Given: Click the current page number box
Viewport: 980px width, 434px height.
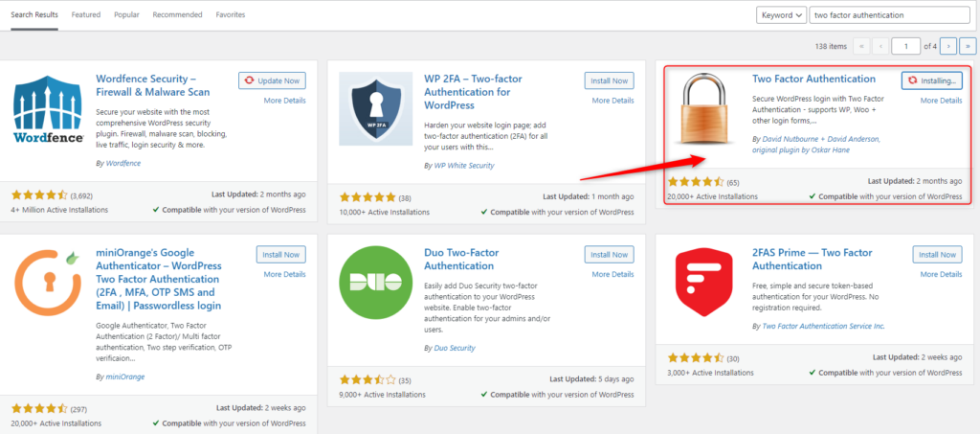Looking at the screenshot, I should (906, 46).
